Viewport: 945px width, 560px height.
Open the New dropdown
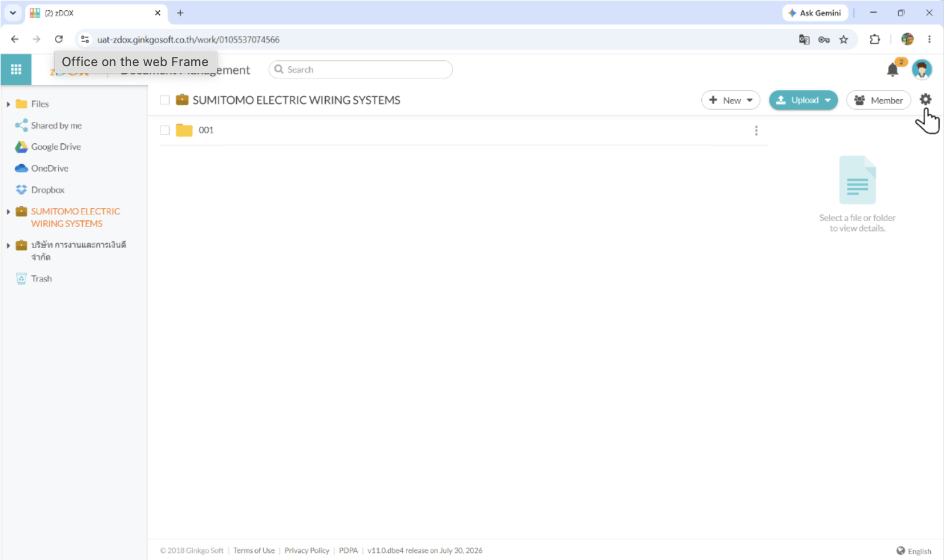point(730,100)
